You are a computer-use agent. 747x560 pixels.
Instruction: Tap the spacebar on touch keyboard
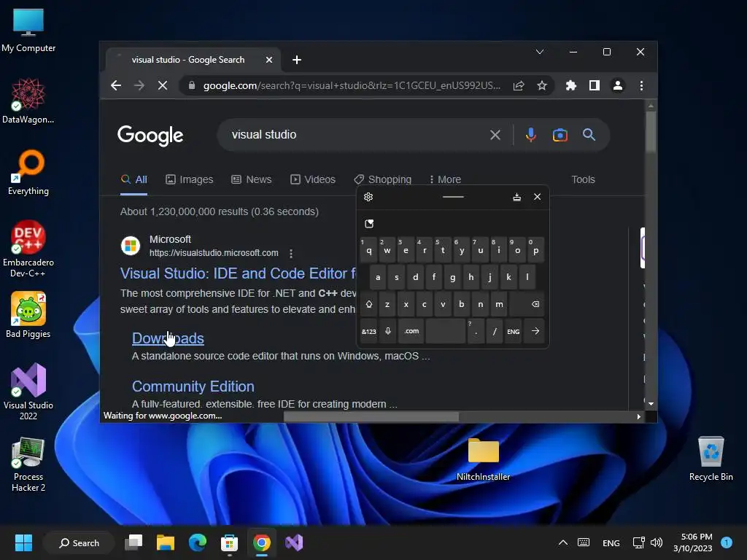[x=446, y=332]
